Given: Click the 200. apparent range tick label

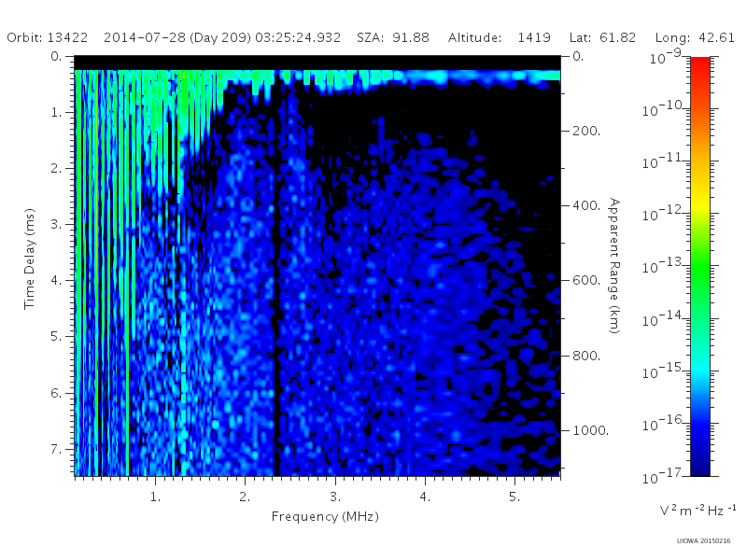Looking at the screenshot, I should 586,131.
